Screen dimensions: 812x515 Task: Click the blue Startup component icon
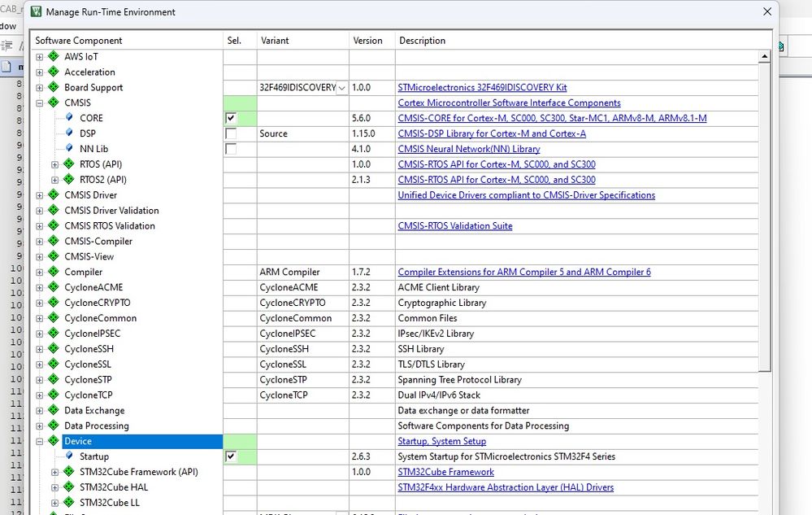click(x=69, y=456)
